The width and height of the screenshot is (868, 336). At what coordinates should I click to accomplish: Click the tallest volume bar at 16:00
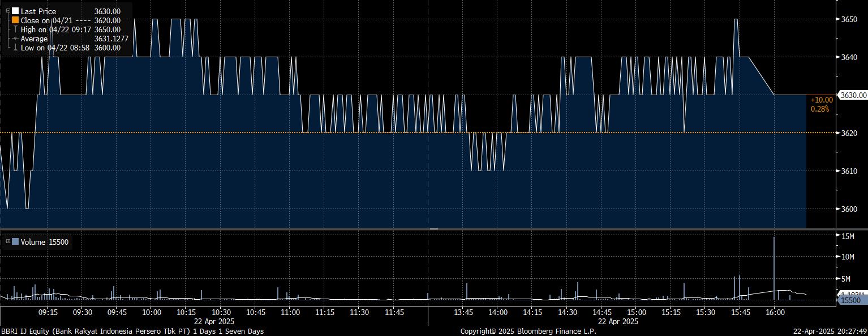tap(774, 268)
